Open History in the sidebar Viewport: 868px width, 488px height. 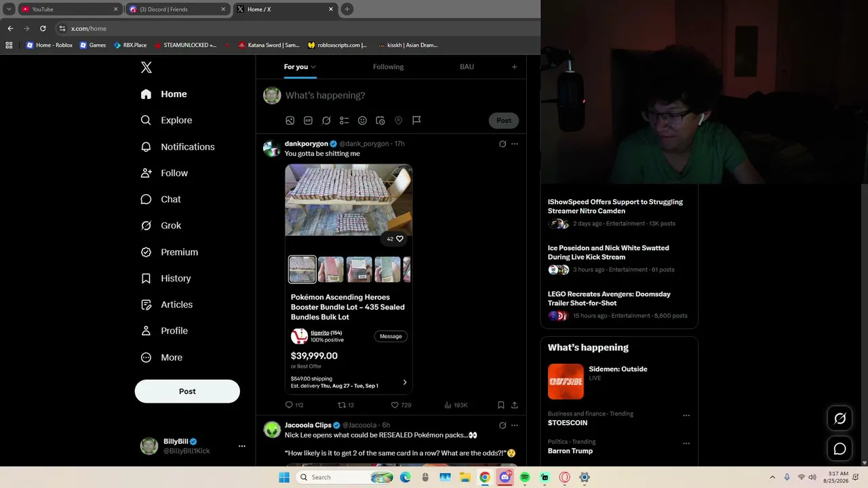click(165, 279)
